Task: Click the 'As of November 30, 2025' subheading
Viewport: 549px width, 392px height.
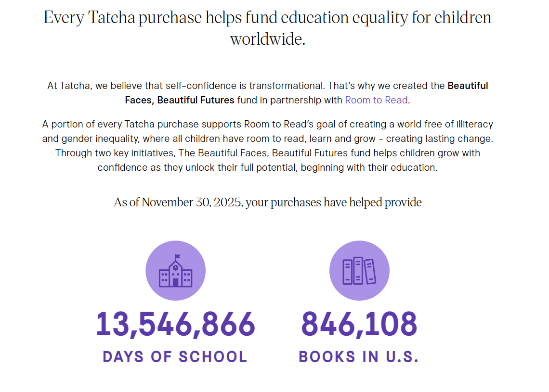Action: click(267, 202)
